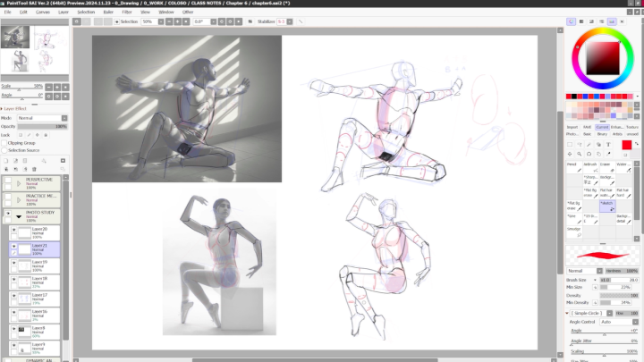Delete the selected layer with trash icon
This screenshot has width=644, height=362.
coord(35,169)
